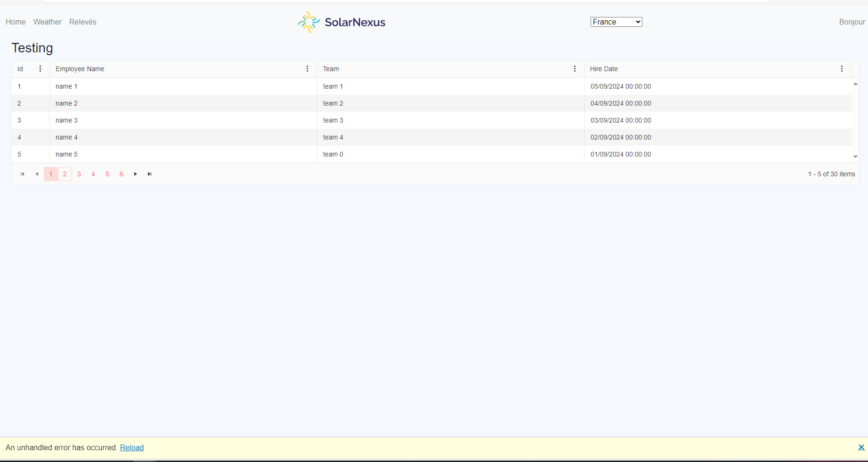Image resolution: width=868 pixels, height=462 pixels.
Task: Select the row for name 3
Action: [66, 120]
